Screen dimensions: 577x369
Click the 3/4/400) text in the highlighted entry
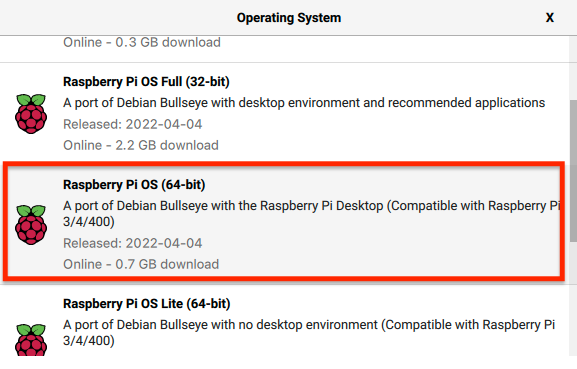coord(89,222)
